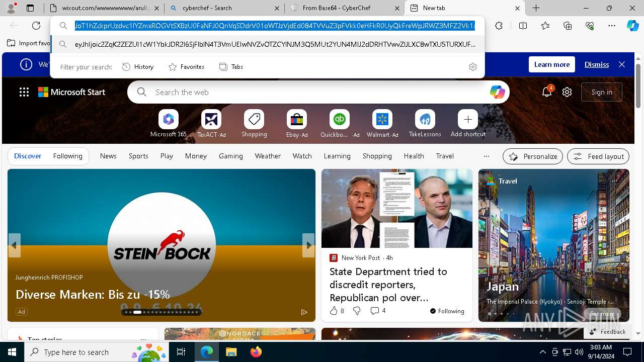Click the selected address bar text

click(275, 26)
